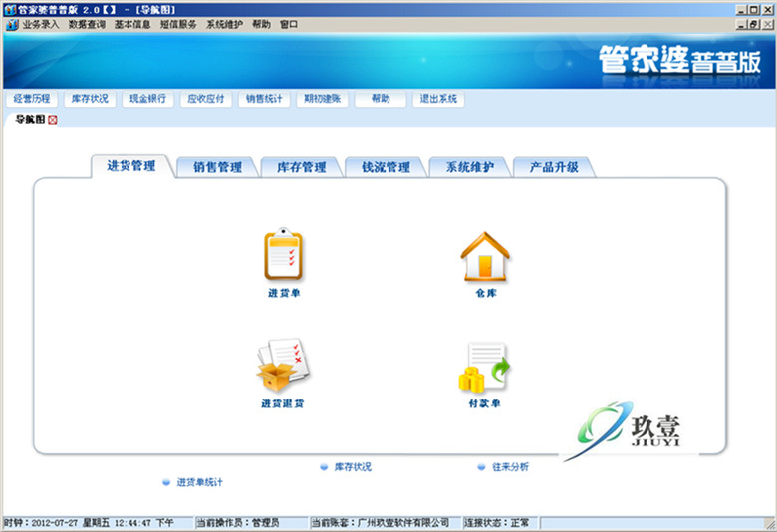Minimize the main application window
Viewport: 777px width, 532px height.
click(x=742, y=9)
